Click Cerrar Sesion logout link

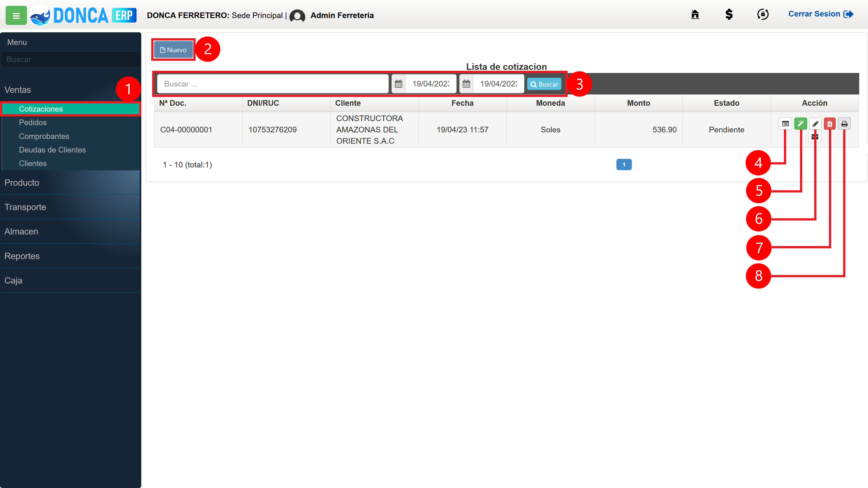(821, 14)
